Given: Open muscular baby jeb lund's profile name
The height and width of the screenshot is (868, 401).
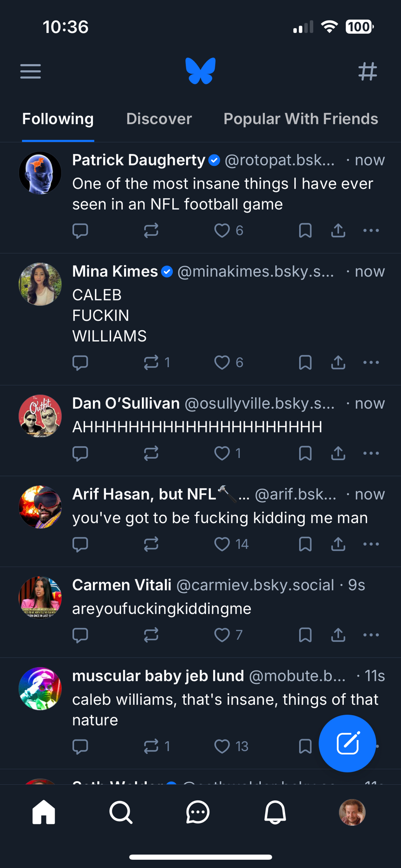Looking at the screenshot, I should [x=158, y=676].
